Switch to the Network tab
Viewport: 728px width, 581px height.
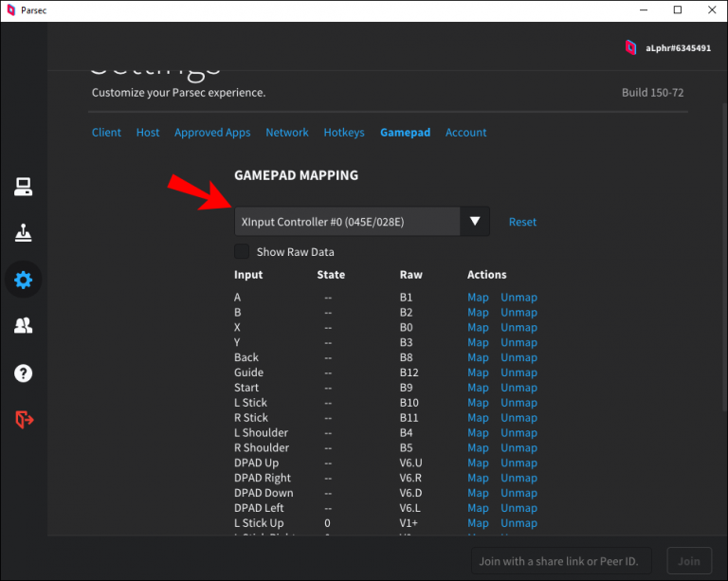pyautogui.click(x=286, y=133)
